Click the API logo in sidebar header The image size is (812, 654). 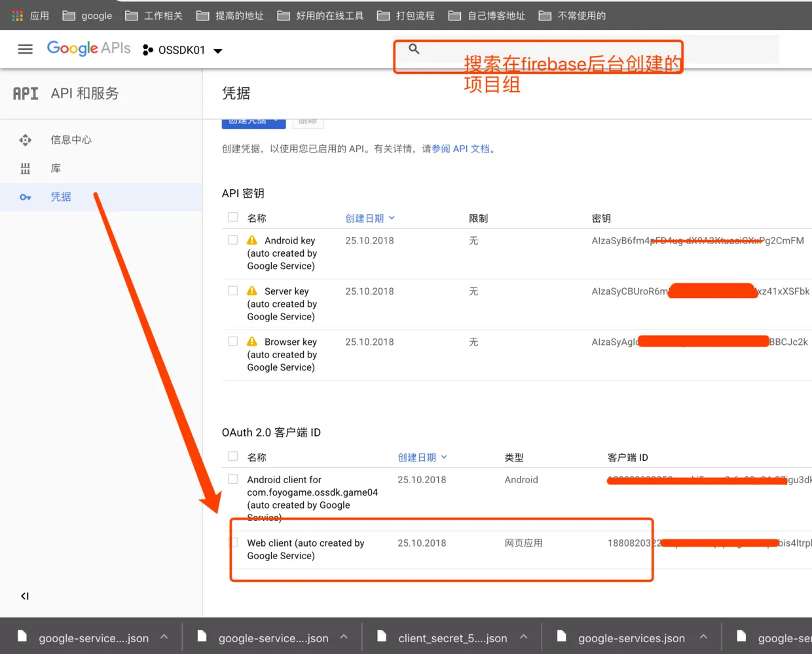pyautogui.click(x=26, y=94)
